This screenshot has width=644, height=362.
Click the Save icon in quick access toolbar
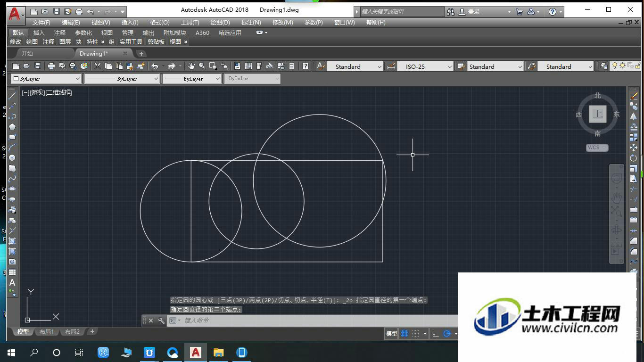tap(57, 11)
